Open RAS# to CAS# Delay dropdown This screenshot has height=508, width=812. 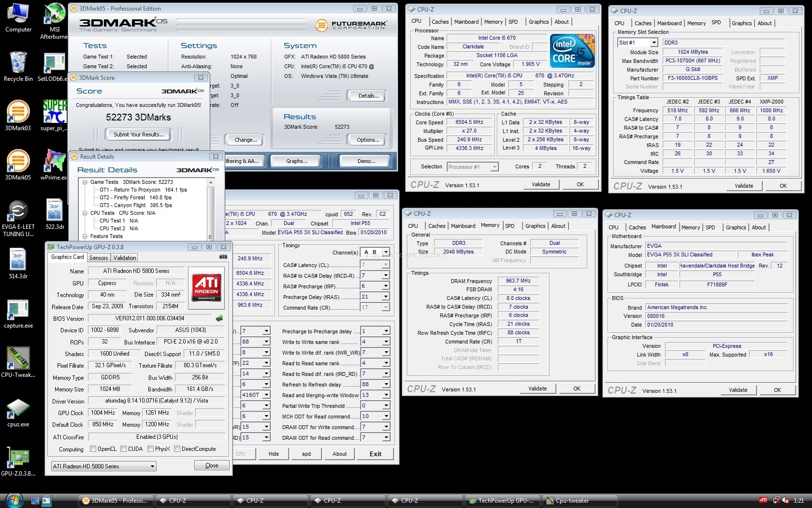click(375, 276)
